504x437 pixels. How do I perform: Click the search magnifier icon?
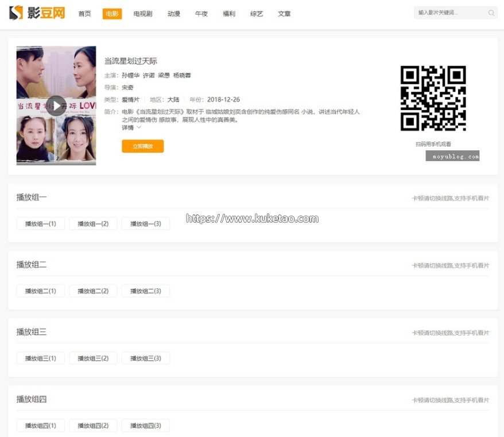[491, 13]
